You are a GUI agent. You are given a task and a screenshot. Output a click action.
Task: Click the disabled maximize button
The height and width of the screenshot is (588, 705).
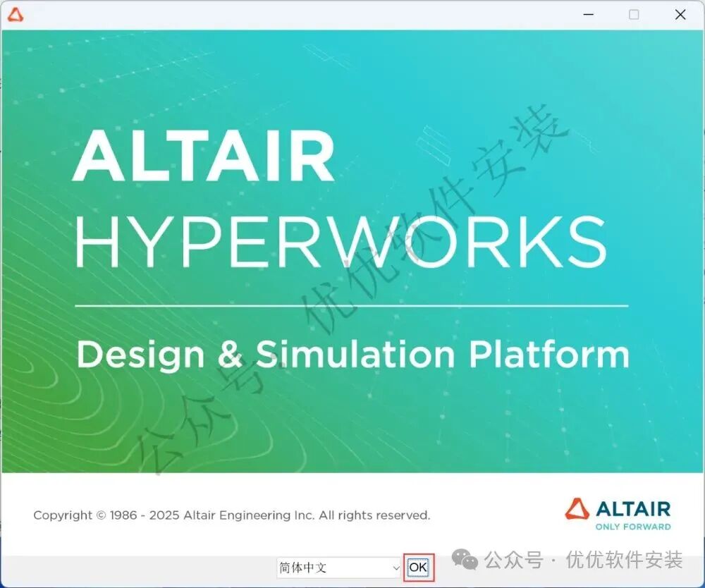tap(634, 15)
